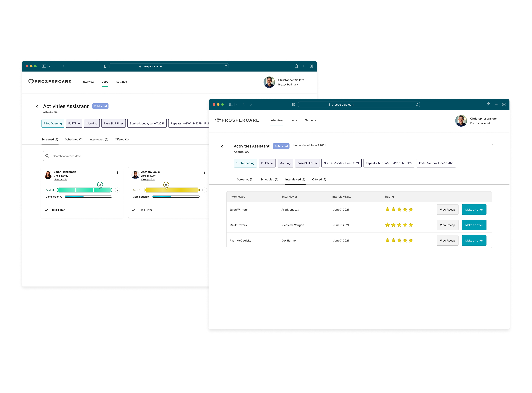The image size is (532, 393).
Task: Open the sidebar dropdown chevron in the front browser window
Action: [x=237, y=105]
